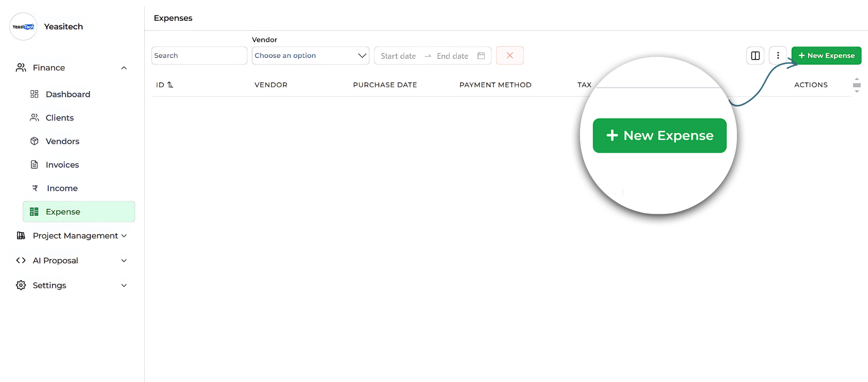Open the calendar icon in date range

481,56
